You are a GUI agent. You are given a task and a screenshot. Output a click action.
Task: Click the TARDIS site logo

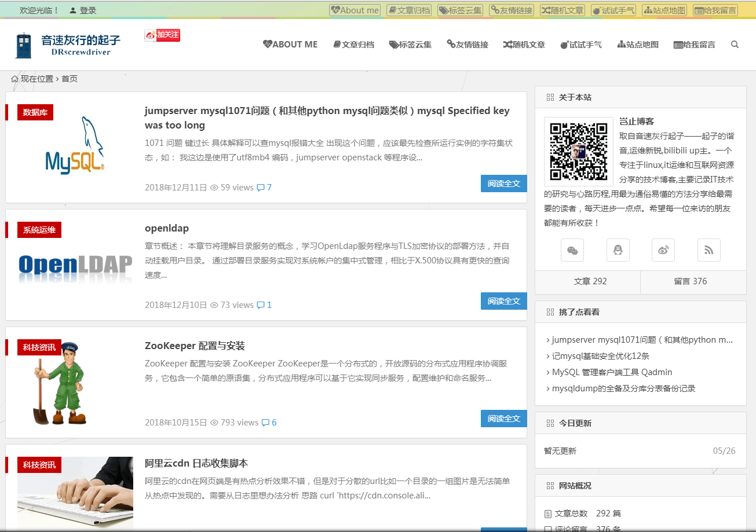click(23, 45)
